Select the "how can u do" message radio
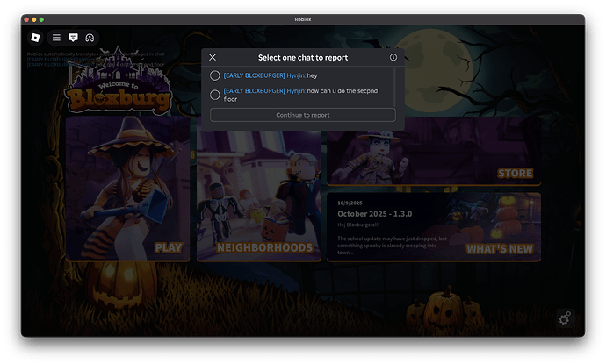 [215, 95]
